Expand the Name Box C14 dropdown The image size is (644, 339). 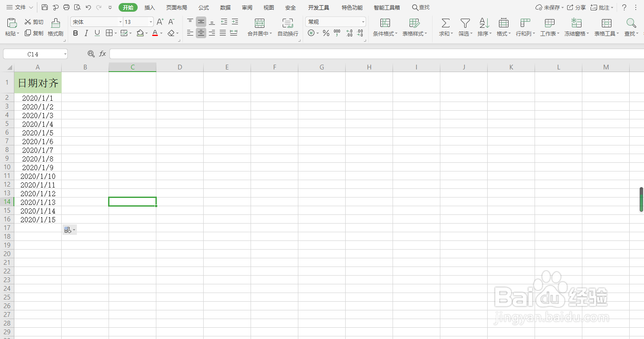(65, 54)
